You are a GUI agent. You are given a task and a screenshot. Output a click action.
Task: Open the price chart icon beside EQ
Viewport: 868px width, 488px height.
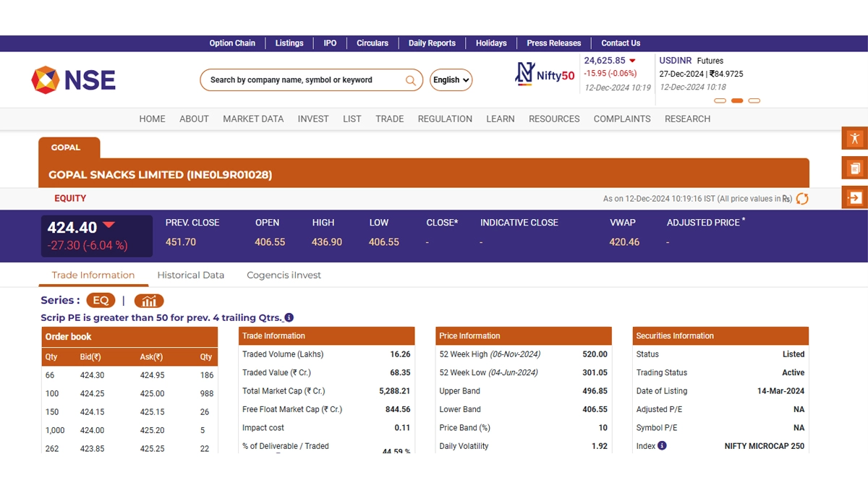pyautogui.click(x=149, y=301)
